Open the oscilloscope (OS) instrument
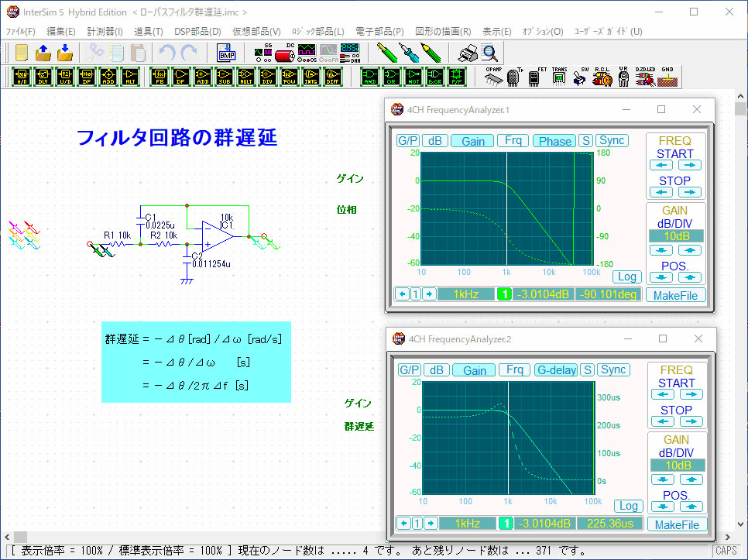Screen dimensions: 748x560 coord(307,53)
